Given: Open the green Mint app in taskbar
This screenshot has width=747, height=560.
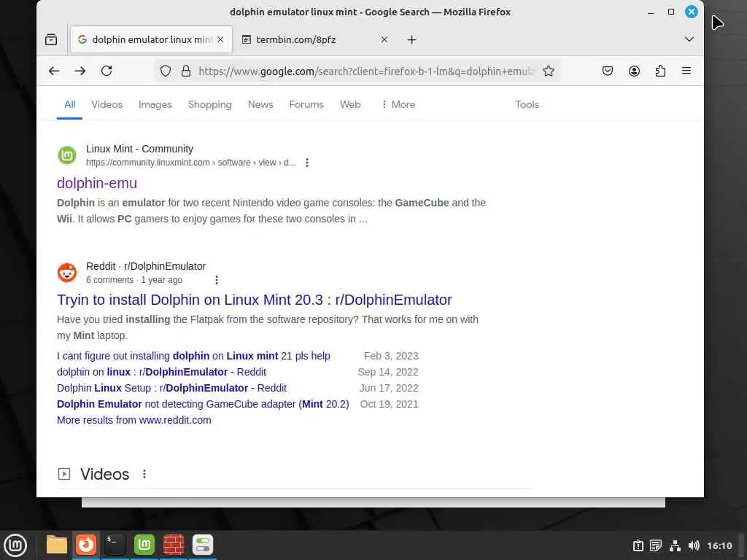Looking at the screenshot, I should [x=144, y=545].
